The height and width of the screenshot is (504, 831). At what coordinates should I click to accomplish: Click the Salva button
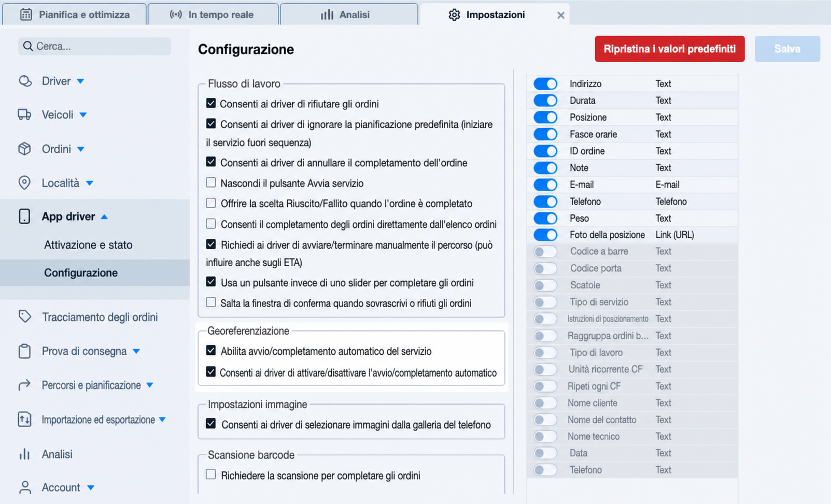(x=787, y=49)
